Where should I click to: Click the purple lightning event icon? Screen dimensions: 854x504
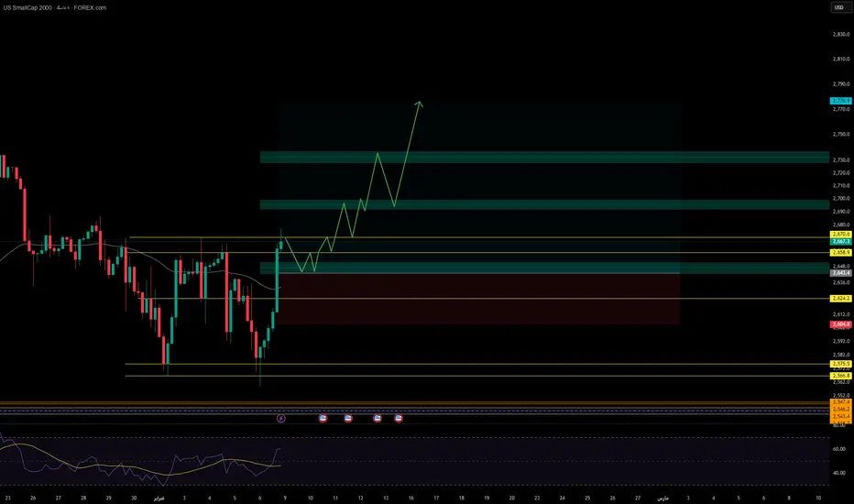click(281, 419)
